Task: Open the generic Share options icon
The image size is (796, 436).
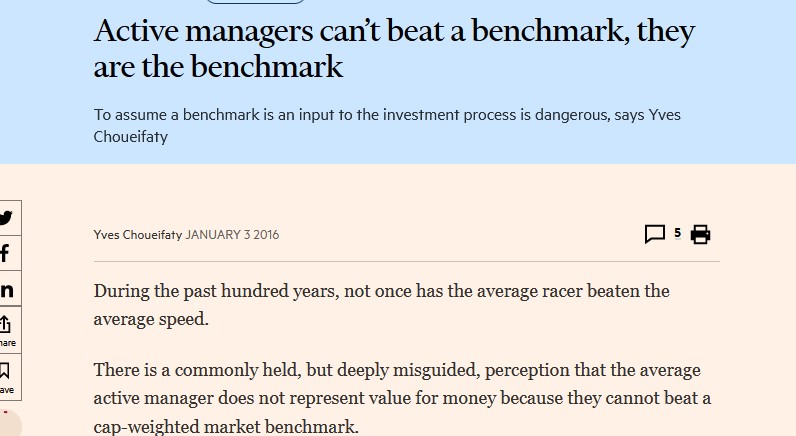Action: pyautogui.click(x=6, y=327)
